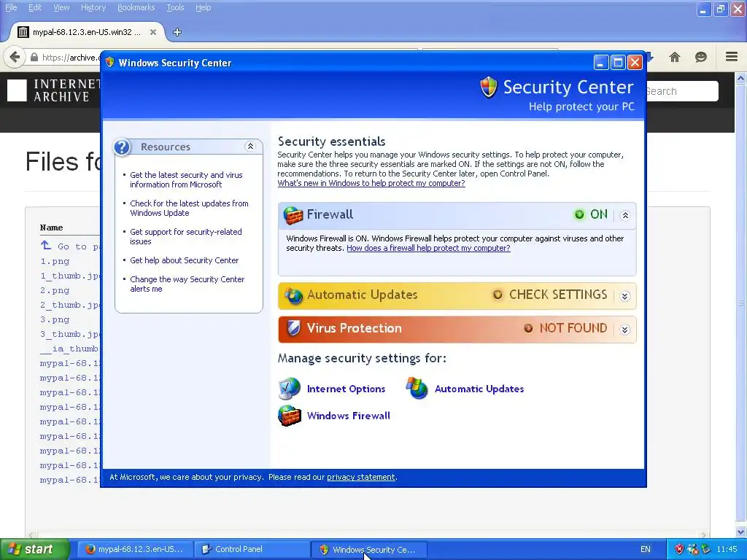Open the File menu
This screenshot has width=747, height=560.
11,7
